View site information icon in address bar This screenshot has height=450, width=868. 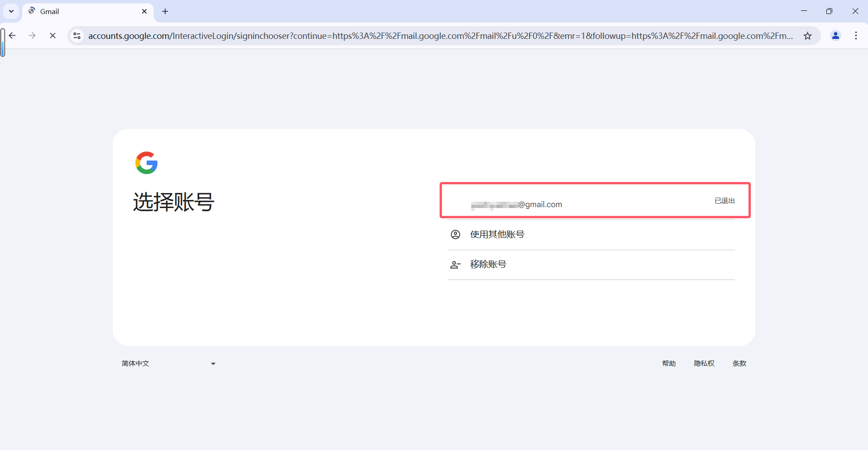pyautogui.click(x=77, y=36)
